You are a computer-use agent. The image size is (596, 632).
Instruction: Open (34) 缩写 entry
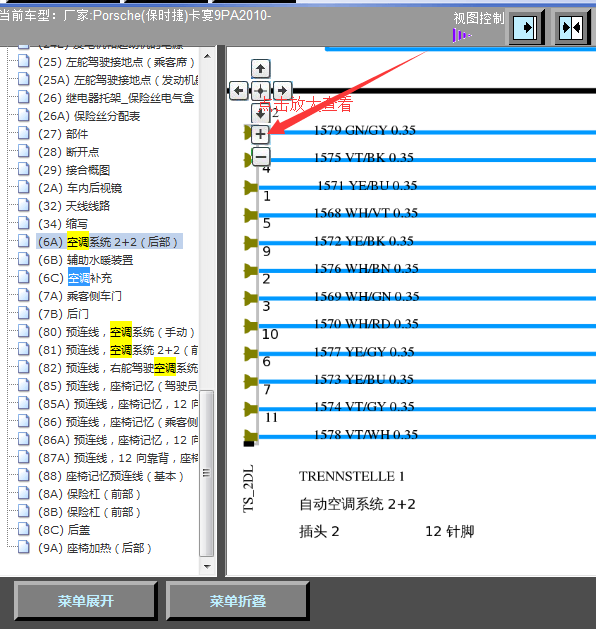click(63, 224)
